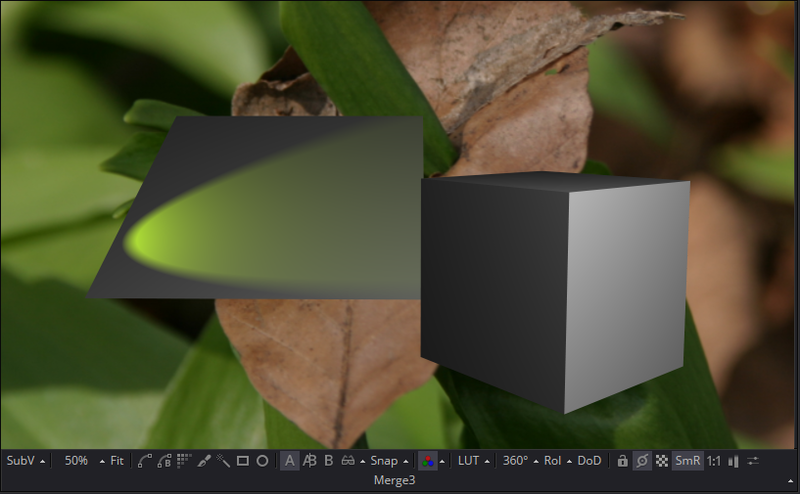The height and width of the screenshot is (494, 800).
Task: Click the dark cube in viewer
Action: coord(554,291)
